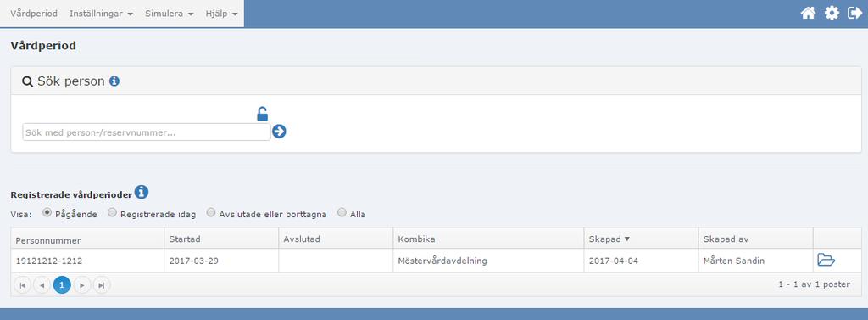Click the info icon beside Sök person
The width and height of the screenshot is (868, 320).
click(114, 81)
